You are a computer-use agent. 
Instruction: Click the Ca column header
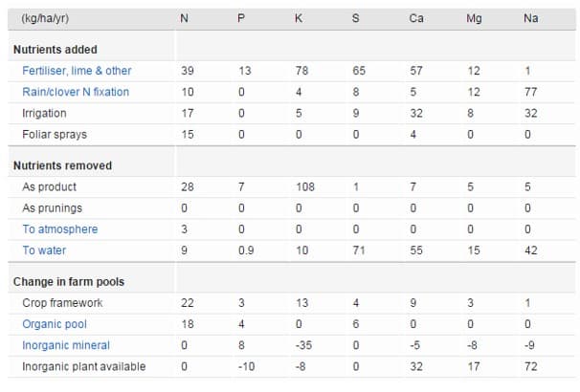416,18
